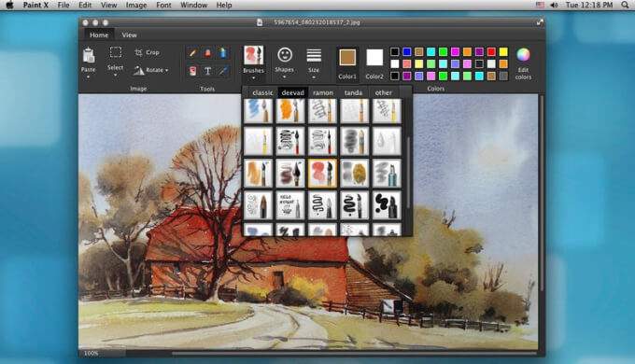This screenshot has width=635, height=364.
Task: Open Spotlight search magnifier
Action: coord(625,6)
